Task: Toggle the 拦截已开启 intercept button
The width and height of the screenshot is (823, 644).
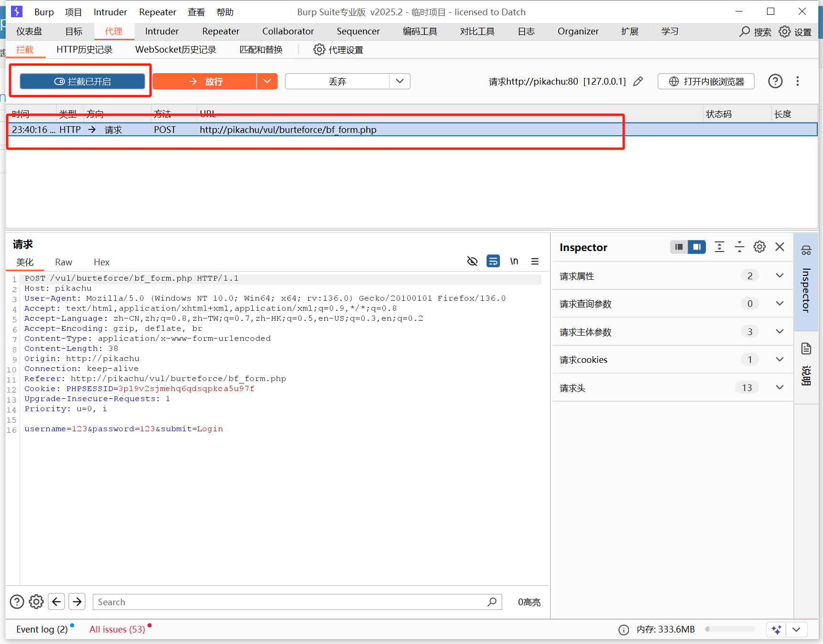Action: (x=82, y=81)
